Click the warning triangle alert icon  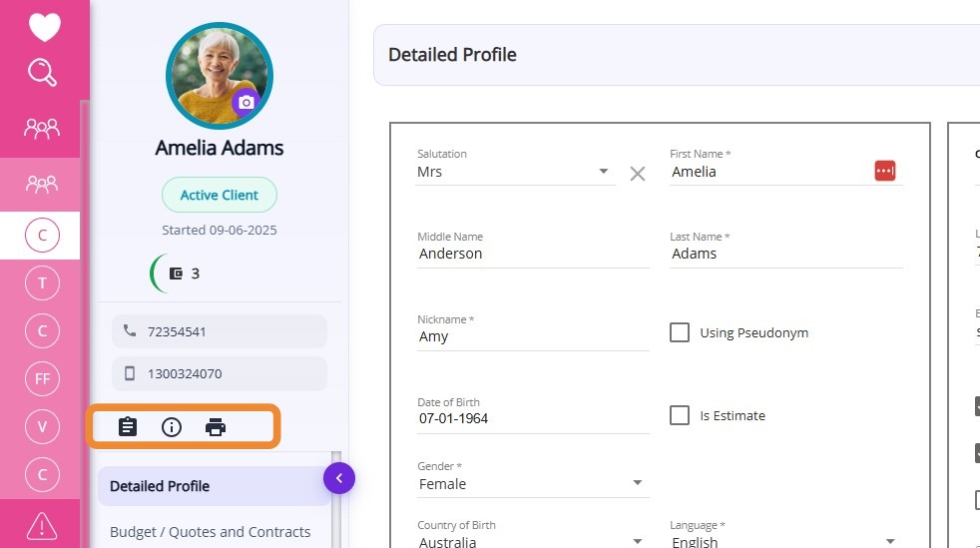coord(42,524)
